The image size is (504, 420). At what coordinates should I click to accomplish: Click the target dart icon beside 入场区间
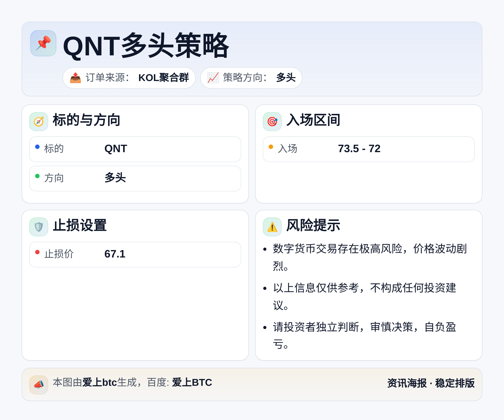(x=272, y=122)
